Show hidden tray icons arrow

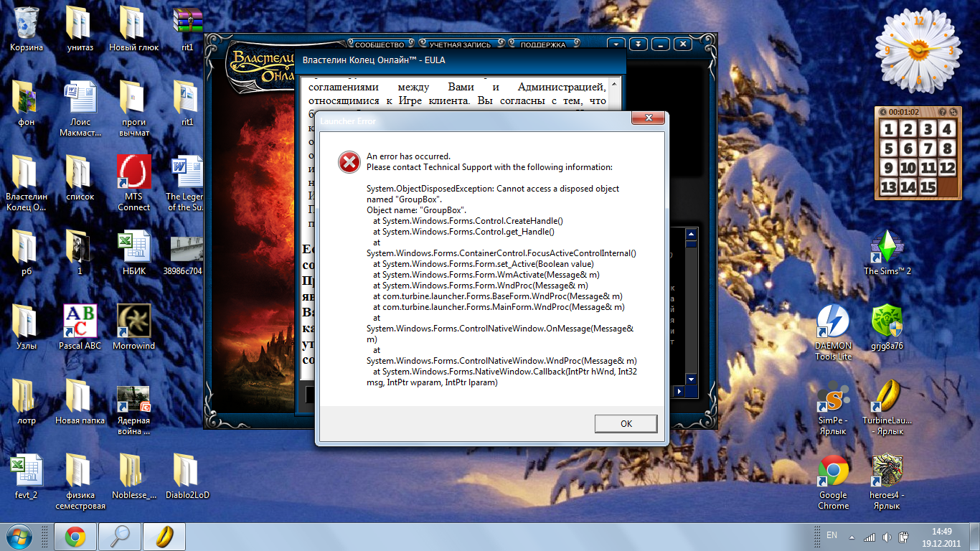coord(852,537)
